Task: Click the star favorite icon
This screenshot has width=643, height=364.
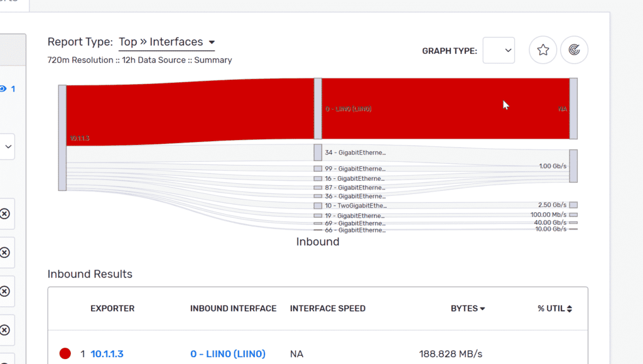Action: point(543,50)
